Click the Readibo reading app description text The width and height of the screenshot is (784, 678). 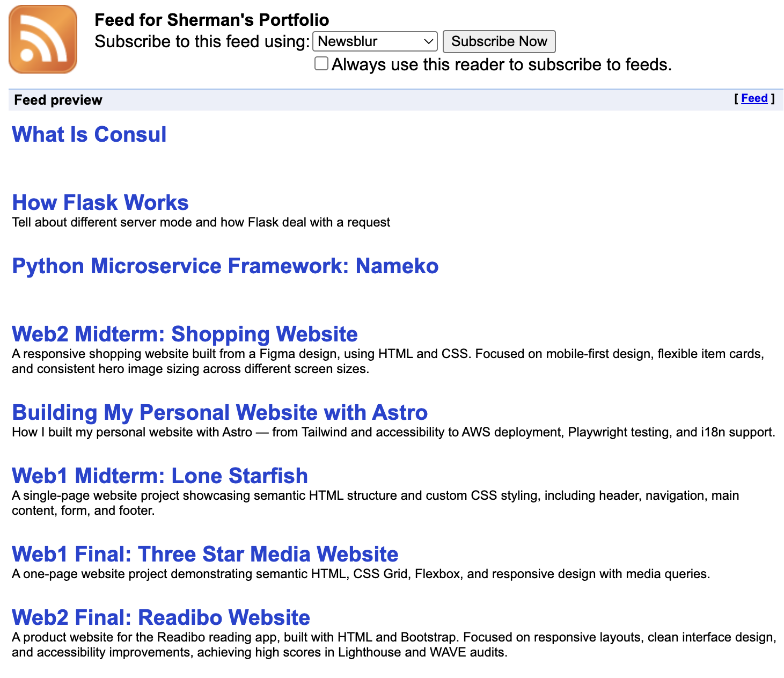point(393,645)
